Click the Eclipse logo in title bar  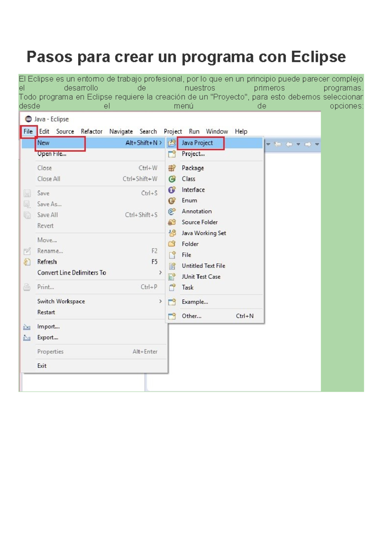29,119
